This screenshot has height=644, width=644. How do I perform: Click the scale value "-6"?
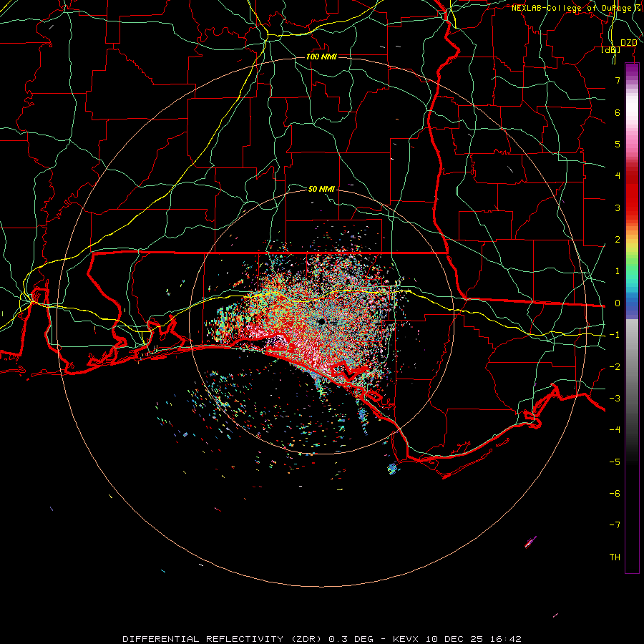(615, 493)
